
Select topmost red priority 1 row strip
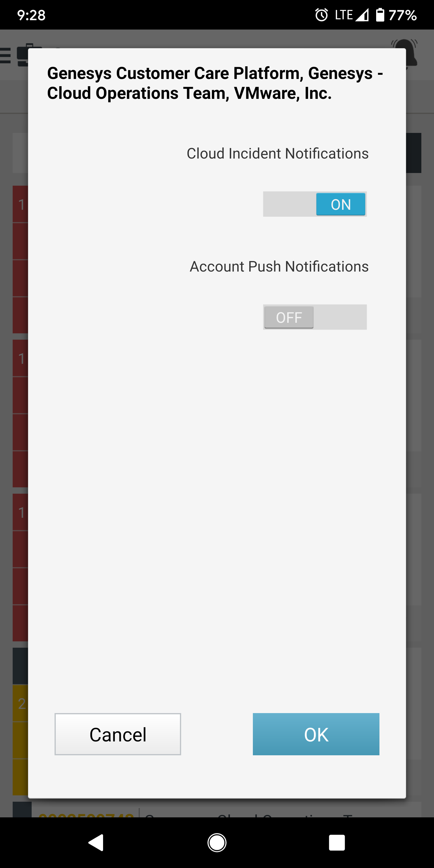[20, 204]
